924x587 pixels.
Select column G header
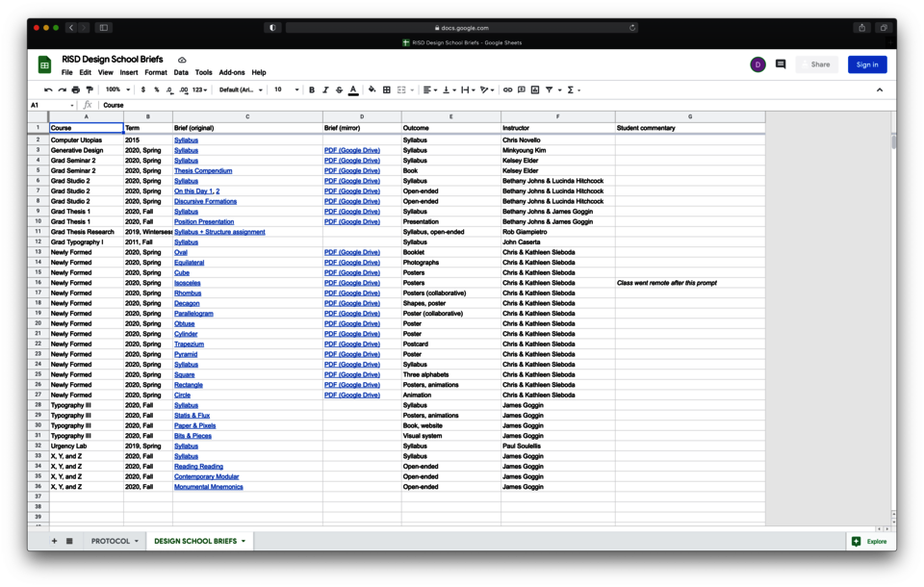[690, 116]
